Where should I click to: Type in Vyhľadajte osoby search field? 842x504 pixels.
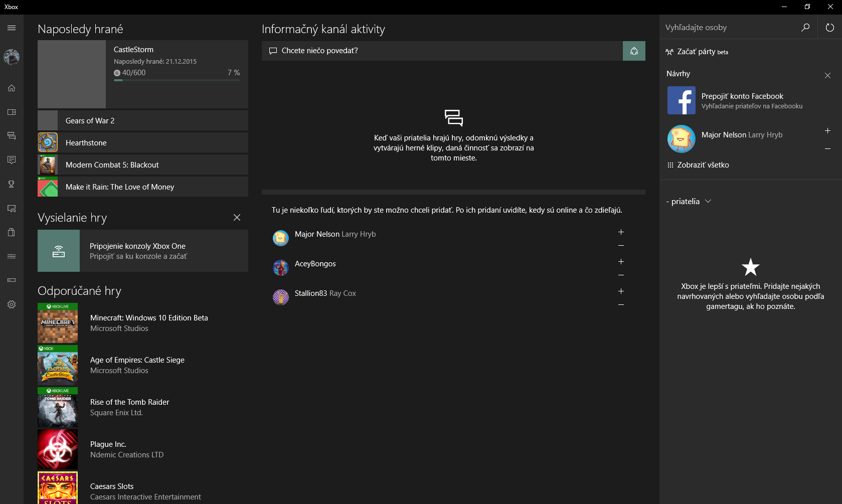coord(730,28)
